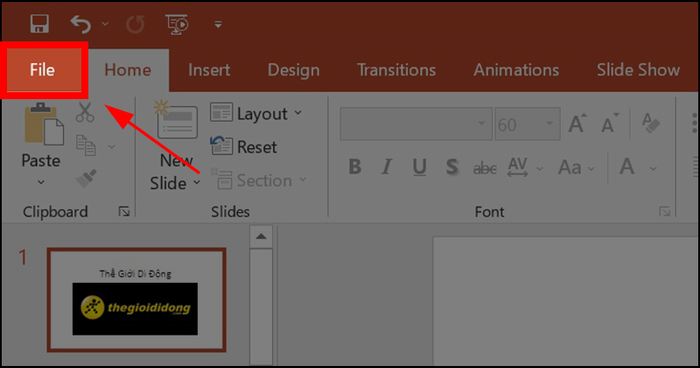Expand the New Slide dropdown arrow
700x368 pixels.
197,182
